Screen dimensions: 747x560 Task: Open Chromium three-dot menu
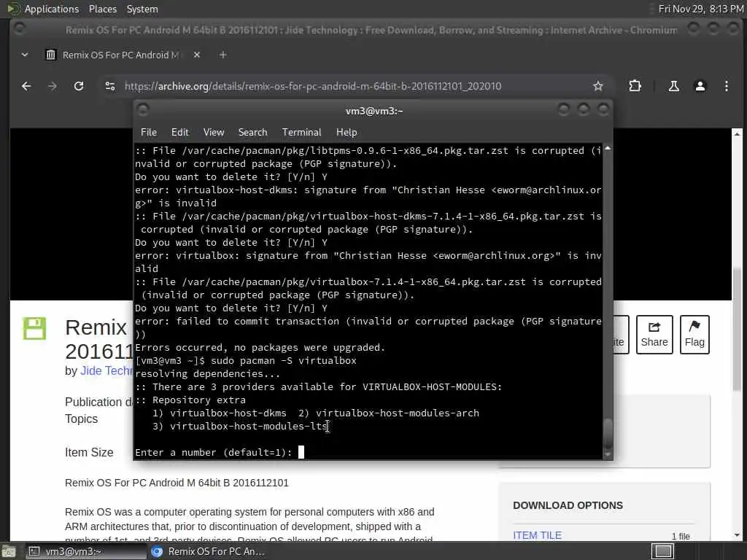pyautogui.click(x=726, y=86)
